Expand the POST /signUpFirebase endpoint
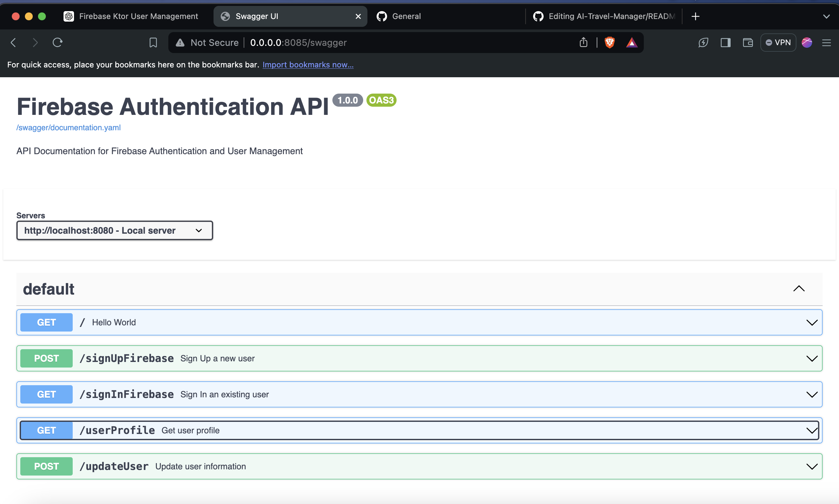Image resolution: width=839 pixels, height=504 pixels. (419, 358)
